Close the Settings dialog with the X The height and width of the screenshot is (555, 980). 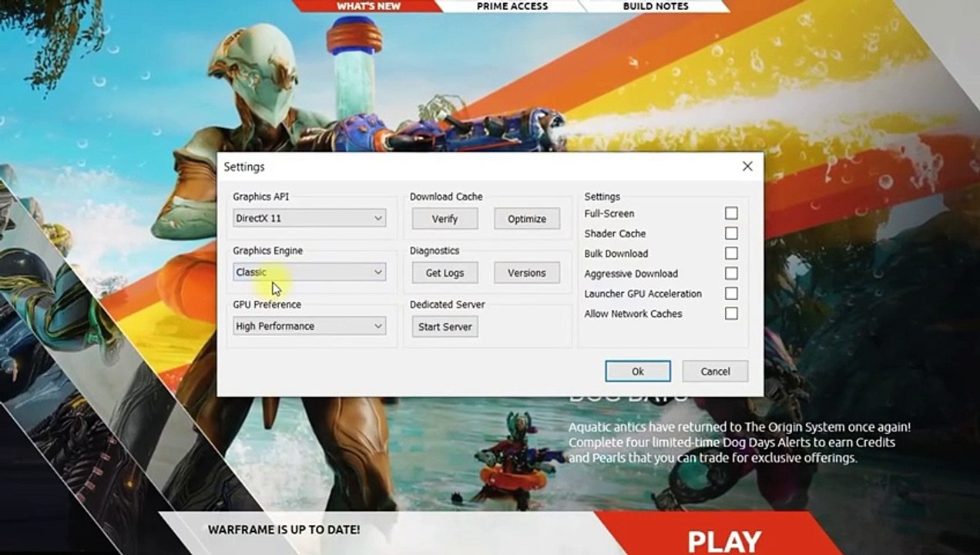coord(747,166)
